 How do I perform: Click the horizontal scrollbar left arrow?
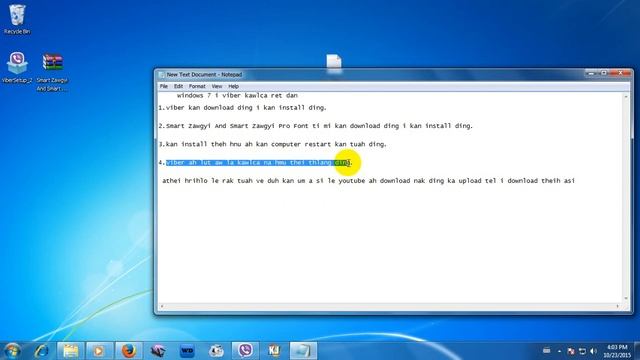click(x=162, y=306)
